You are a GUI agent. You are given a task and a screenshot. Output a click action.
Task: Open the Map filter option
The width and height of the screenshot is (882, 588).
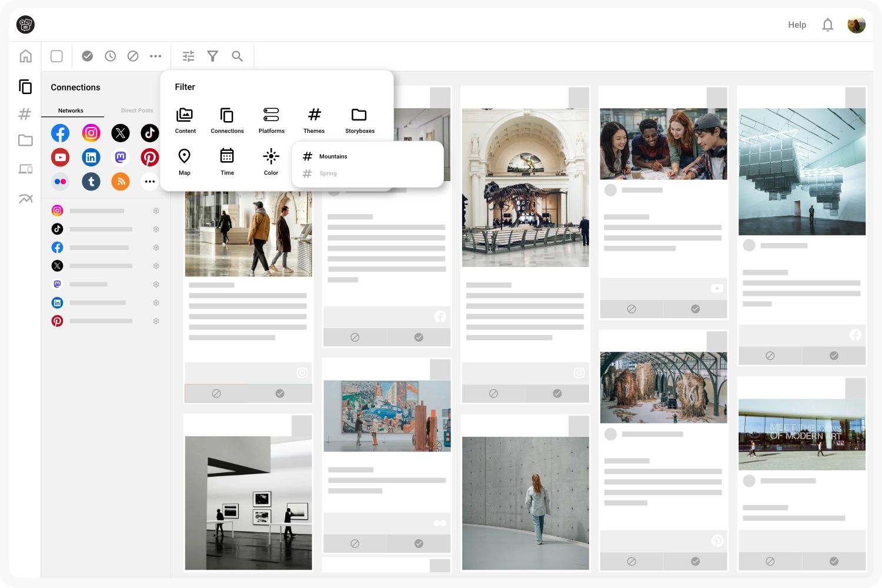(185, 161)
